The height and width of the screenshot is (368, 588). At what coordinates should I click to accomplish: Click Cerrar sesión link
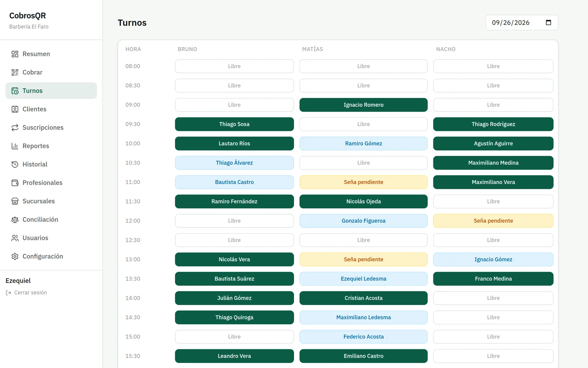(x=26, y=293)
